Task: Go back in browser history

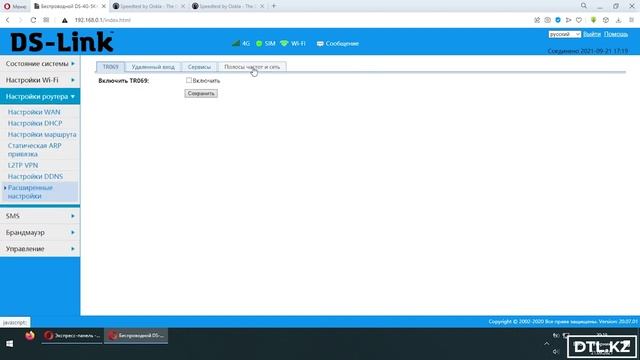Action: pyautogui.click(x=8, y=20)
